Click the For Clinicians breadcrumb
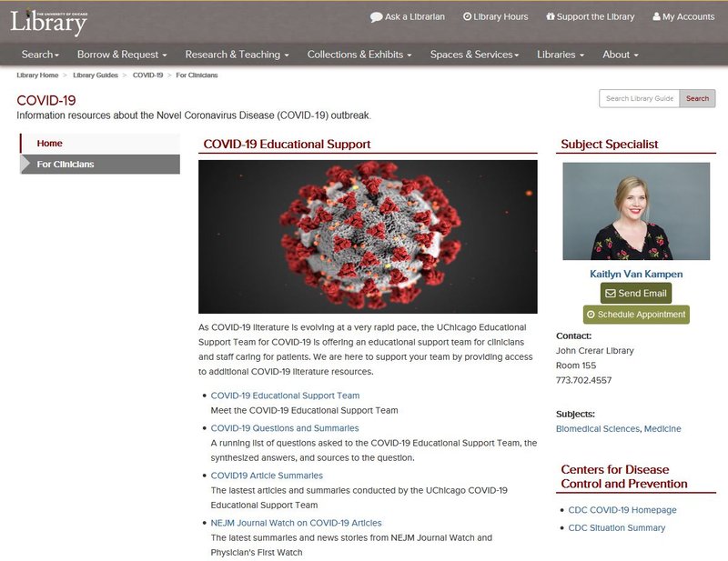The width and height of the screenshot is (728, 561). tap(197, 75)
